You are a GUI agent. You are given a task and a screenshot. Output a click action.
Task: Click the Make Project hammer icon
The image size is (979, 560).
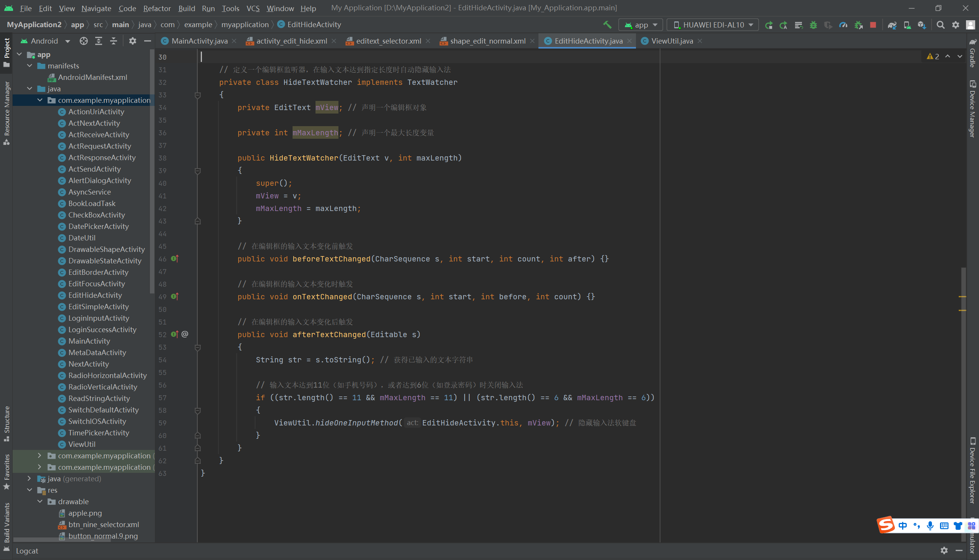(x=607, y=25)
